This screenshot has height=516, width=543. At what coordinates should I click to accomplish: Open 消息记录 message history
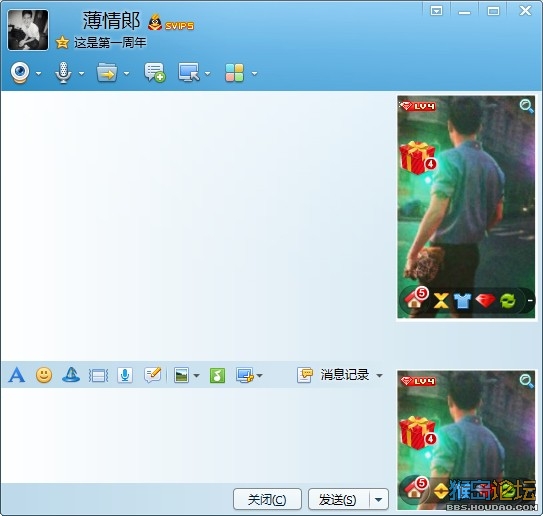pyautogui.click(x=333, y=375)
